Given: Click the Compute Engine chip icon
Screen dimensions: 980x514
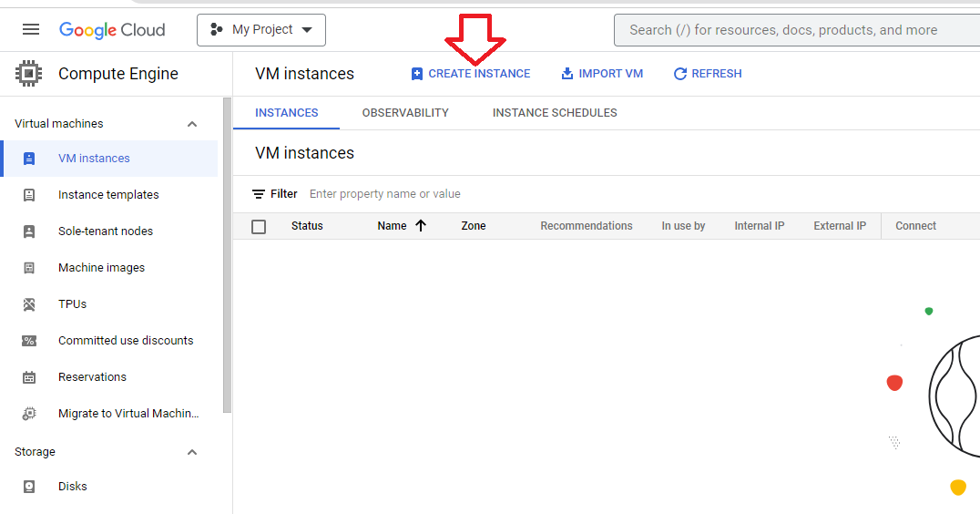Looking at the screenshot, I should (29, 74).
